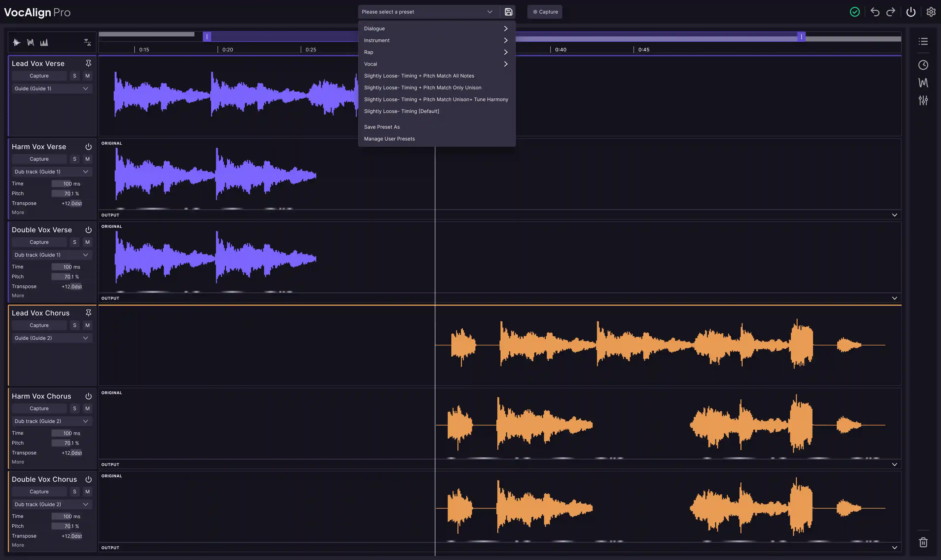
Task: Expand the OUTPUT chevron for Harm Vox Verse
Action: pyautogui.click(x=894, y=215)
